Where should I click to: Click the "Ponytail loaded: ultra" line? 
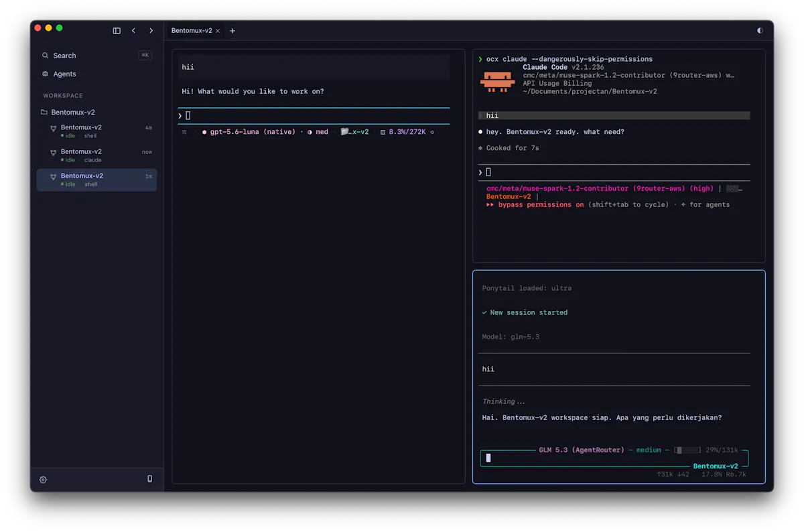point(527,289)
